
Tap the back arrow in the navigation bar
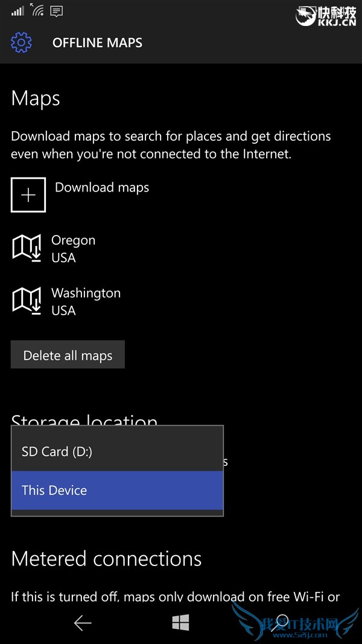pyautogui.click(x=82, y=623)
